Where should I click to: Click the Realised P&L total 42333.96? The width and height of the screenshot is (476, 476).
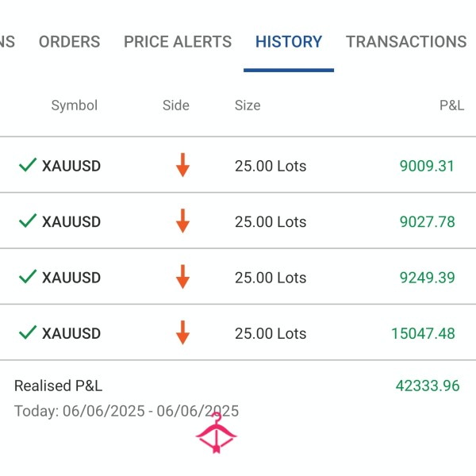coord(427,386)
